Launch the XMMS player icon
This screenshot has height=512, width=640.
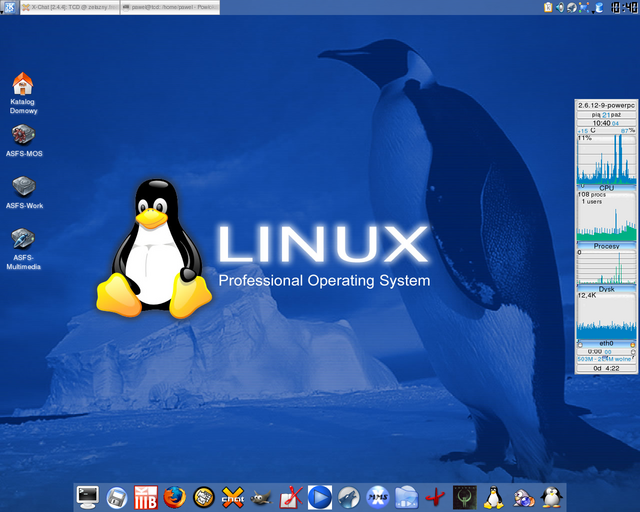coord(378,497)
